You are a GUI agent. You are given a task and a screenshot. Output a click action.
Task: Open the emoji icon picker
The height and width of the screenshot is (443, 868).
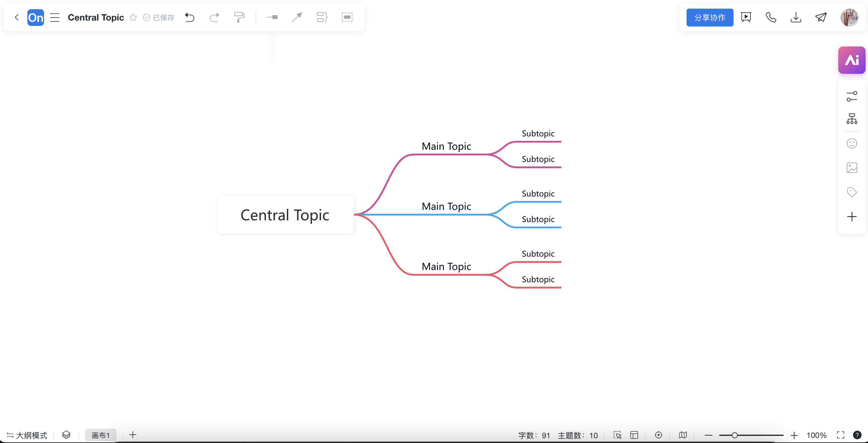pos(852,143)
